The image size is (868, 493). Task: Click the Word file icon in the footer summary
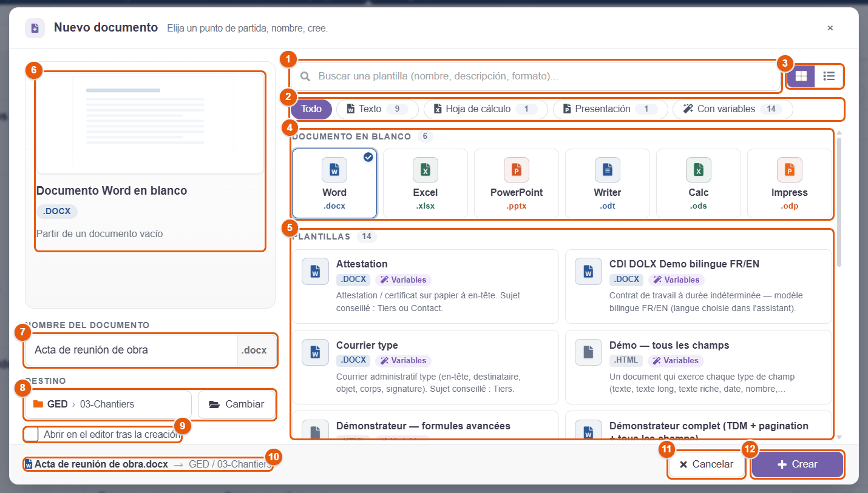tap(29, 464)
